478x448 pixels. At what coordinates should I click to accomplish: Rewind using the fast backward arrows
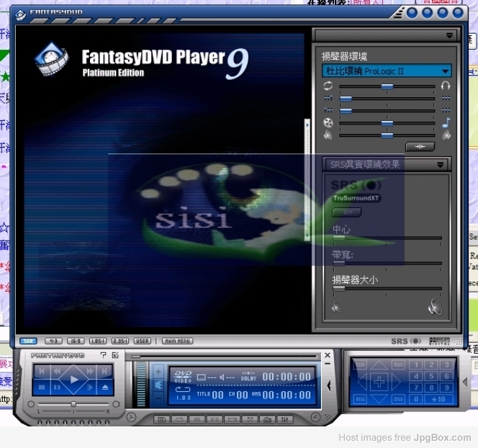[x=57, y=371]
